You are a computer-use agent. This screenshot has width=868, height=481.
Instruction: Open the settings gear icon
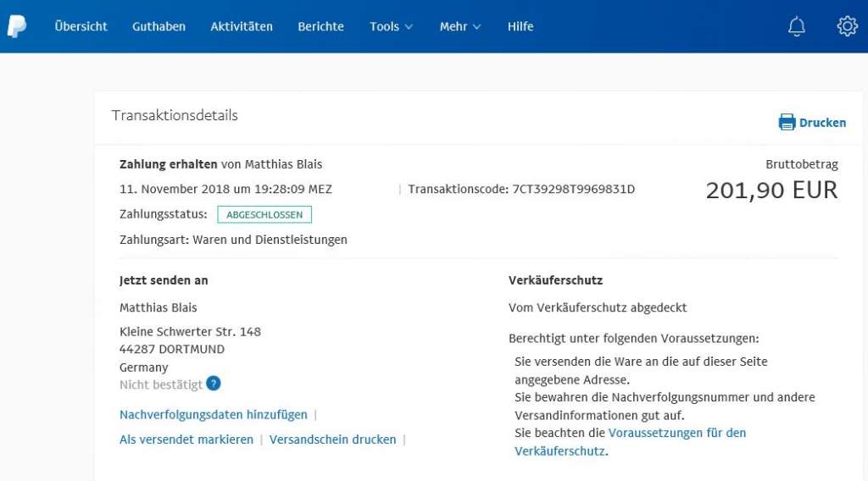pos(847,26)
